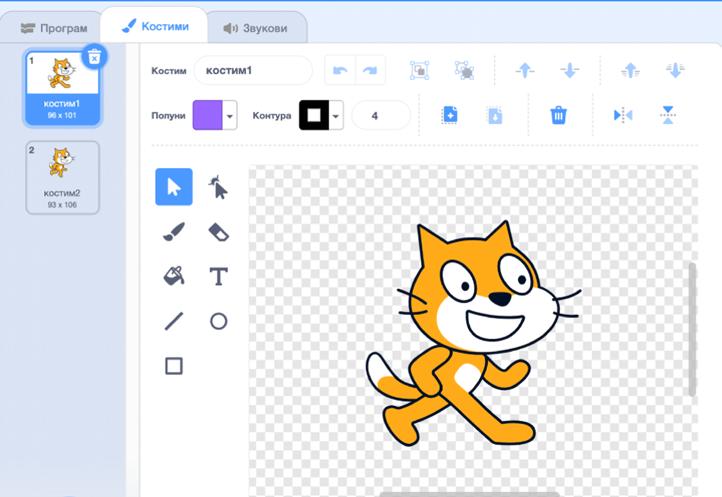The width and height of the screenshot is (722, 497).
Task: Open the Попуни fill color dropdown
Action: 229,115
